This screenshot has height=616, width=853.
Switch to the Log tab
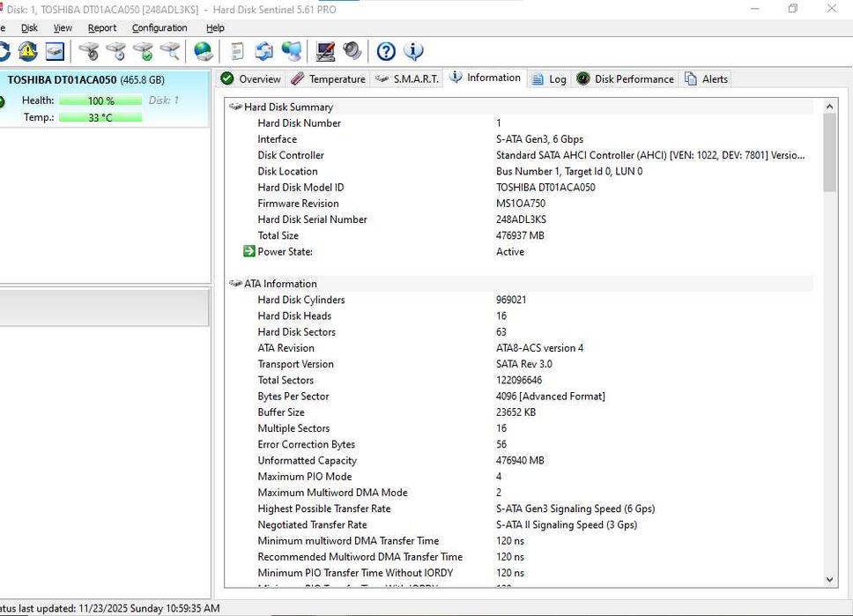549,79
